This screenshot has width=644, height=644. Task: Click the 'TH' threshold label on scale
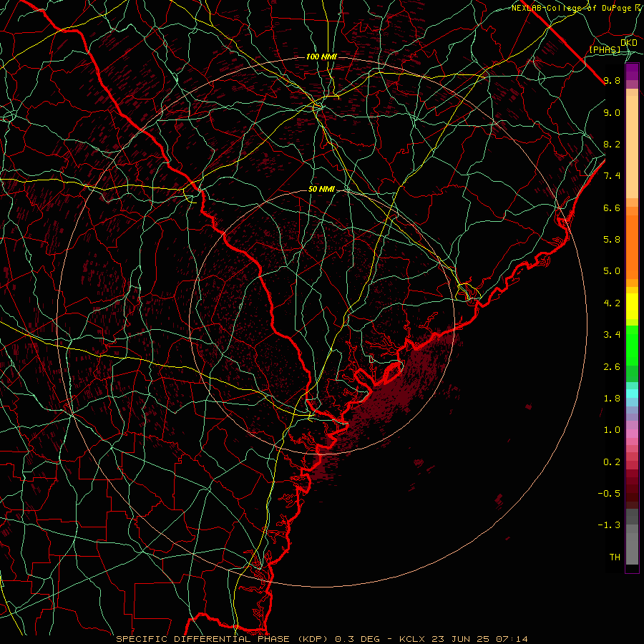pos(615,557)
